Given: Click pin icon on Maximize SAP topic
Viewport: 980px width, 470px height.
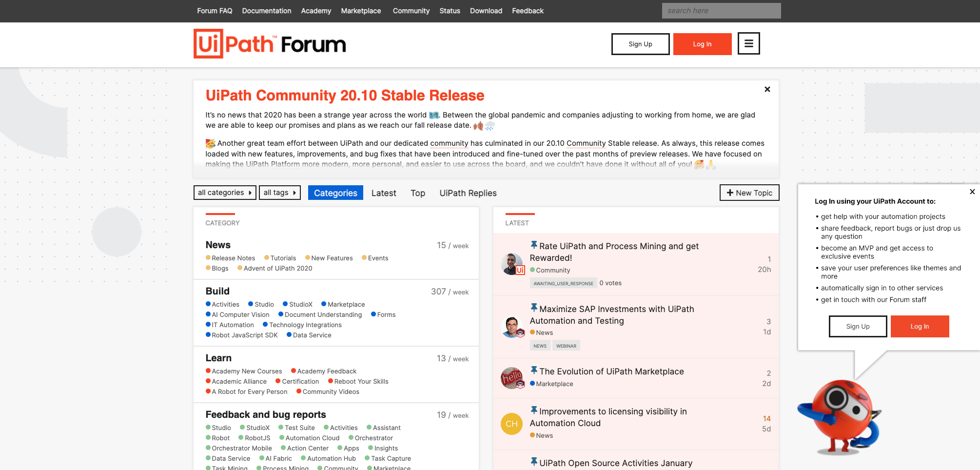Looking at the screenshot, I should click(534, 308).
